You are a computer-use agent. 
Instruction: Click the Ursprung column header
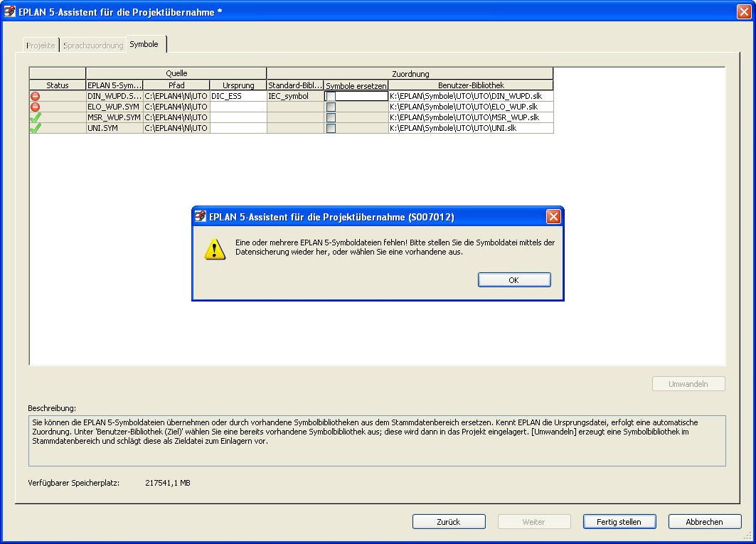(x=238, y=85)
